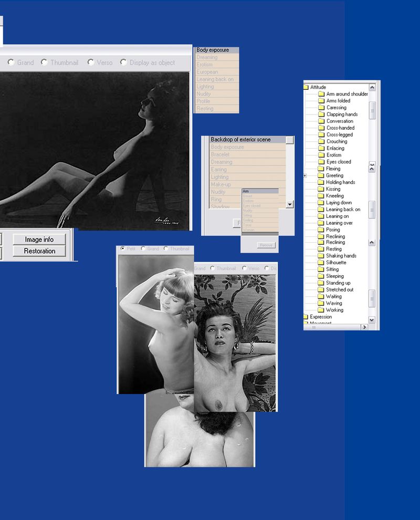This screenshot has height=520, width=420.
Task: Expand the plus sign beside the Attitude tree
Action: click(x=304, y=175)
